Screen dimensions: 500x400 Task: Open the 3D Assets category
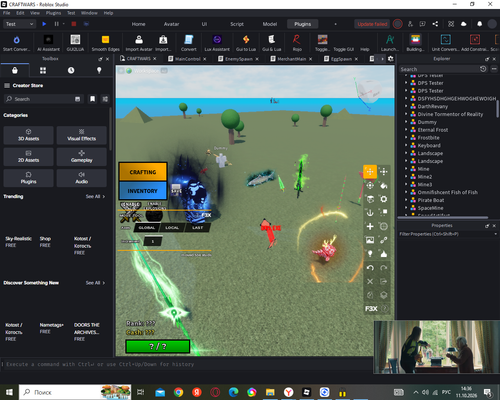coord(28,135)
